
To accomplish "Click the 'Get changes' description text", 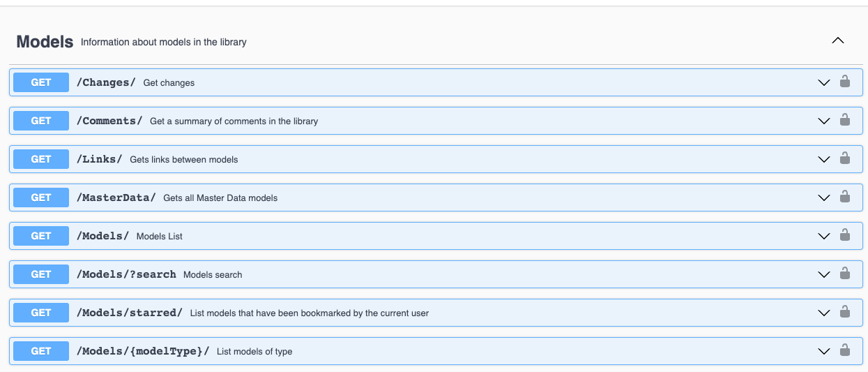I will [x=169, y=83].
